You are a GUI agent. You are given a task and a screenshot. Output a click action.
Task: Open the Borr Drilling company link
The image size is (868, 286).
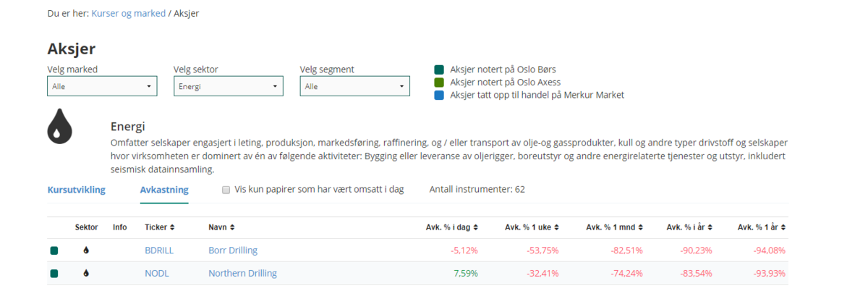233,251
